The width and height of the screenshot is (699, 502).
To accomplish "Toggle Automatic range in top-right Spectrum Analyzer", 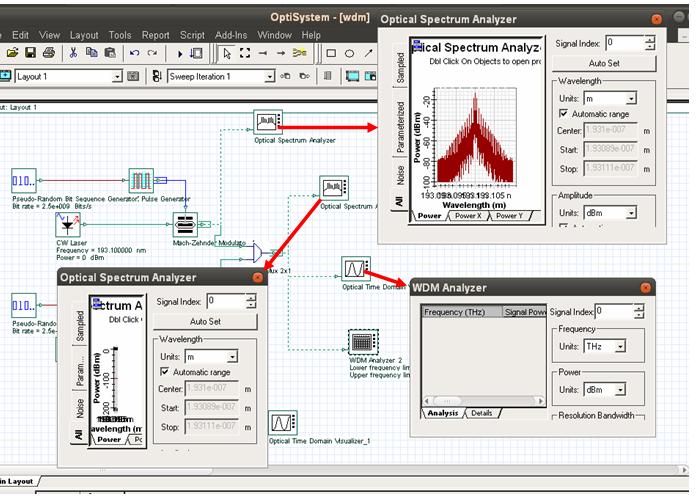I will 563,114.
